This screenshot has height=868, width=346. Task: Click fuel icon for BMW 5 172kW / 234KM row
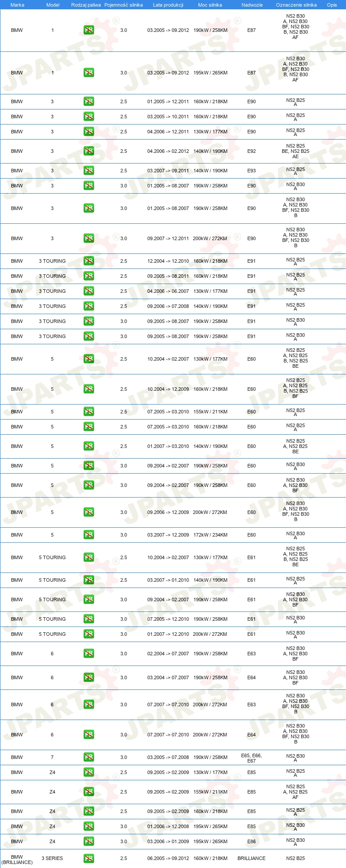coord(88,535)
